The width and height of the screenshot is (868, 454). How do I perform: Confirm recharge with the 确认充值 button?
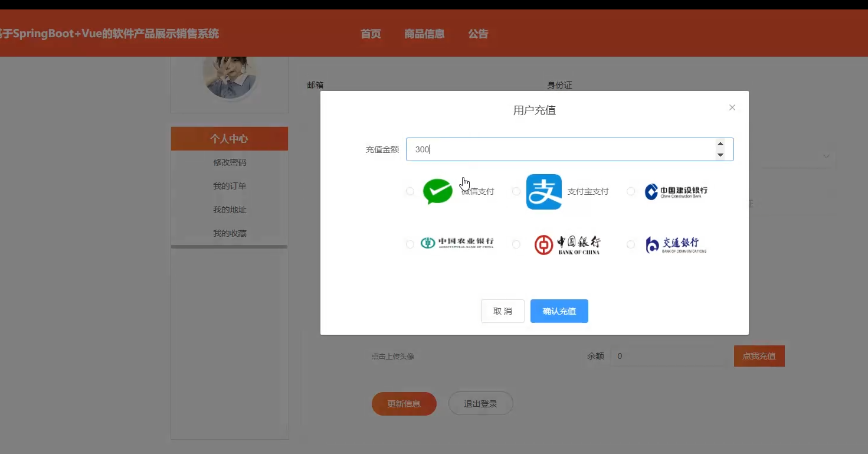pyautogui.click(x=559, y=311)
